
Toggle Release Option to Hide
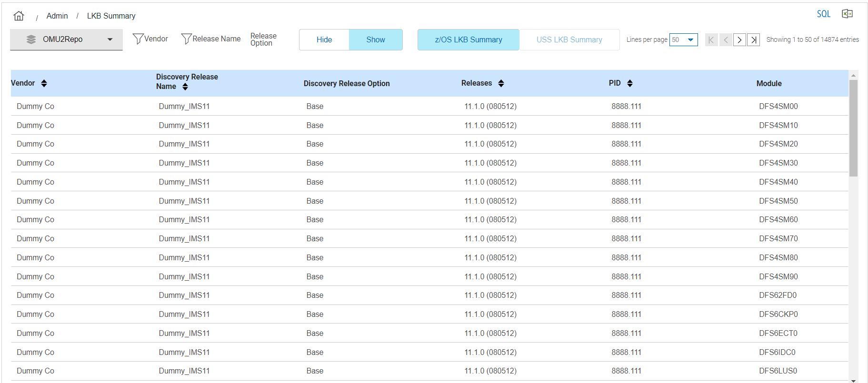(324, 40)
